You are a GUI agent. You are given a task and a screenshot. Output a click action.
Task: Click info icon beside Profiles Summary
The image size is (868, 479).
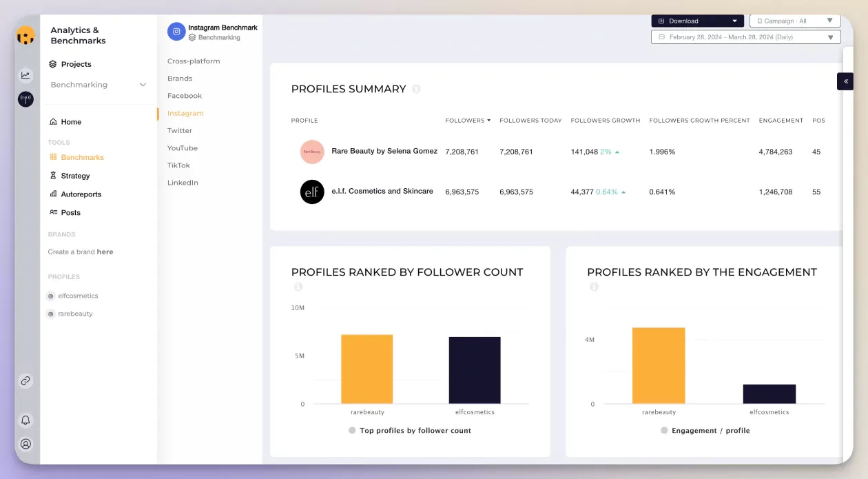pyautogui.click(x=416, y=89)
